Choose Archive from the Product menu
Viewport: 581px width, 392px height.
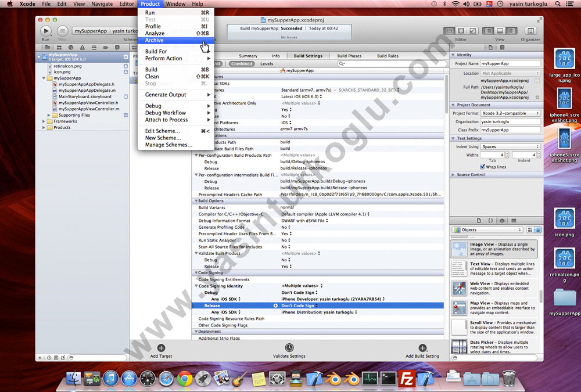pyautogui.click(x=175, y=41)
